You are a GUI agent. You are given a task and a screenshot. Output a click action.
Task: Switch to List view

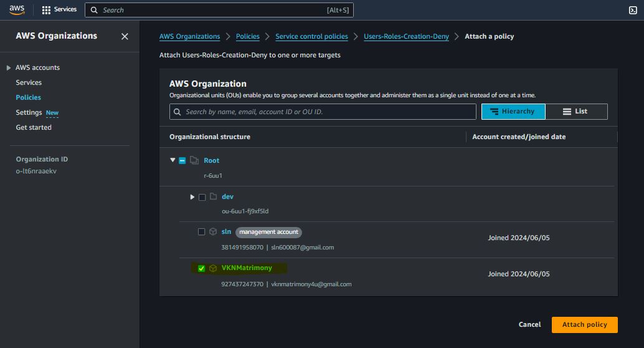pyautogui.click(x=575, y=112)
